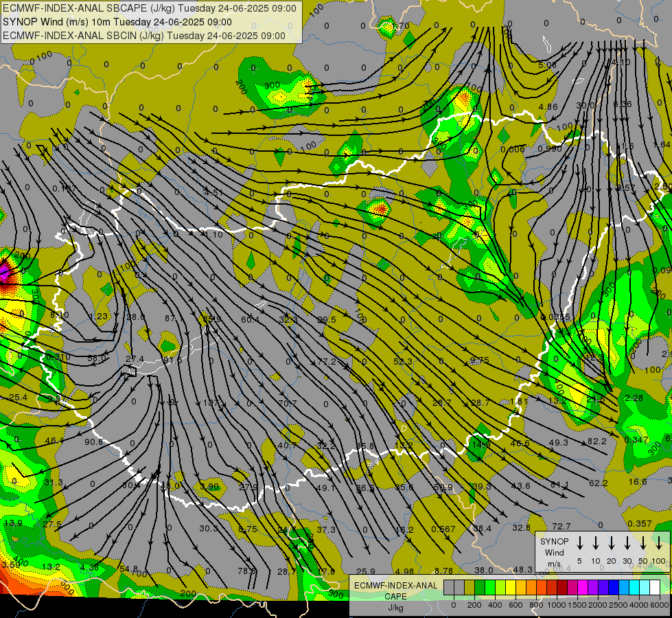Pick the dark green swatch in CAPE bar
The height and width of the screenshot is (618, 672).
[x=480, y=588]
